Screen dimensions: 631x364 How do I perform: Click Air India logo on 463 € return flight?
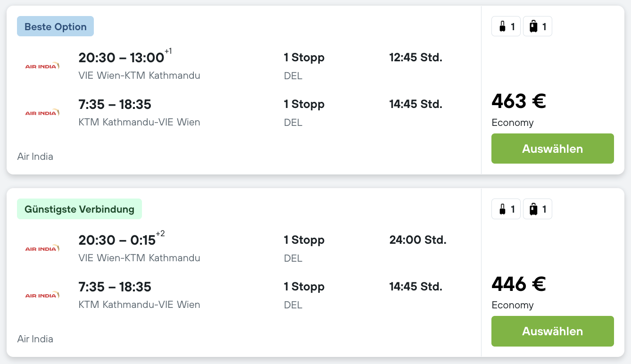(x=42, y=113)
